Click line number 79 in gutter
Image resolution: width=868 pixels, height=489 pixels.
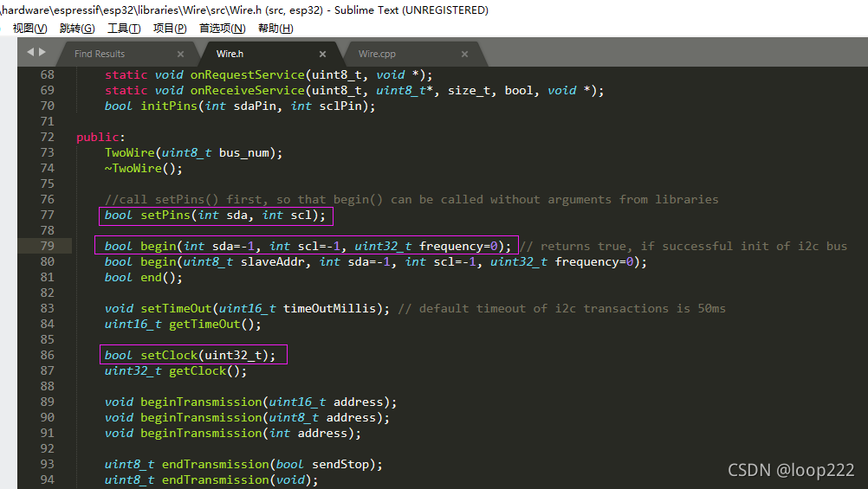click(x=48, y=246)
